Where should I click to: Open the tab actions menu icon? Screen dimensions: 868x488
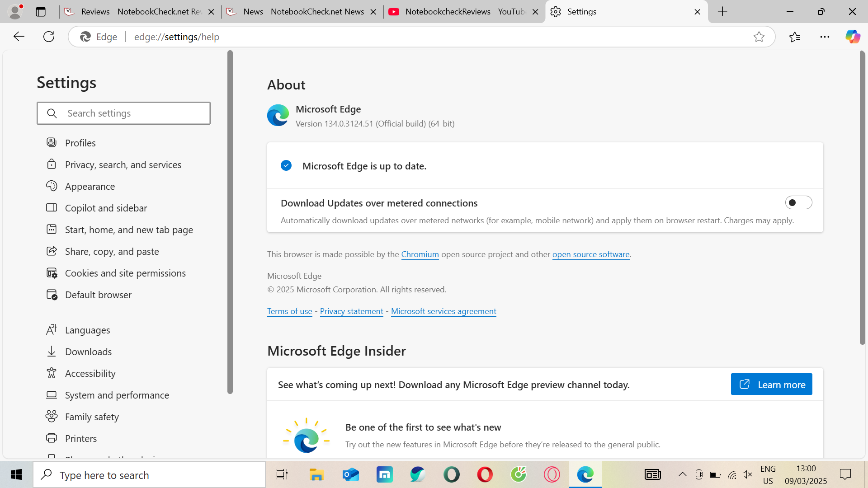[x=41, y=12]
